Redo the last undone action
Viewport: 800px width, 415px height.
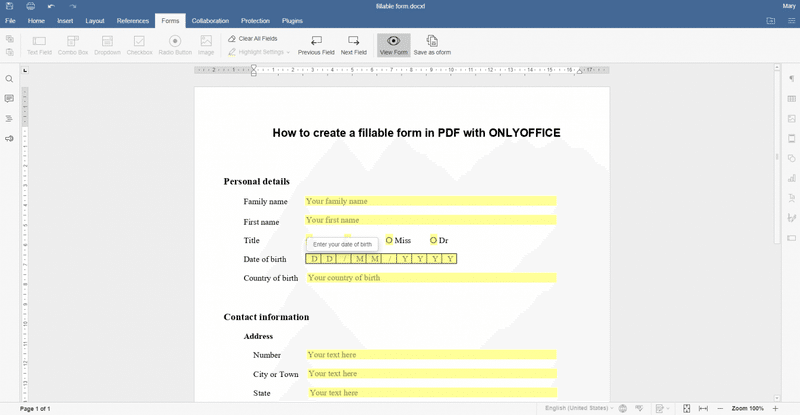pyautogui.click(x=72, y=6)
